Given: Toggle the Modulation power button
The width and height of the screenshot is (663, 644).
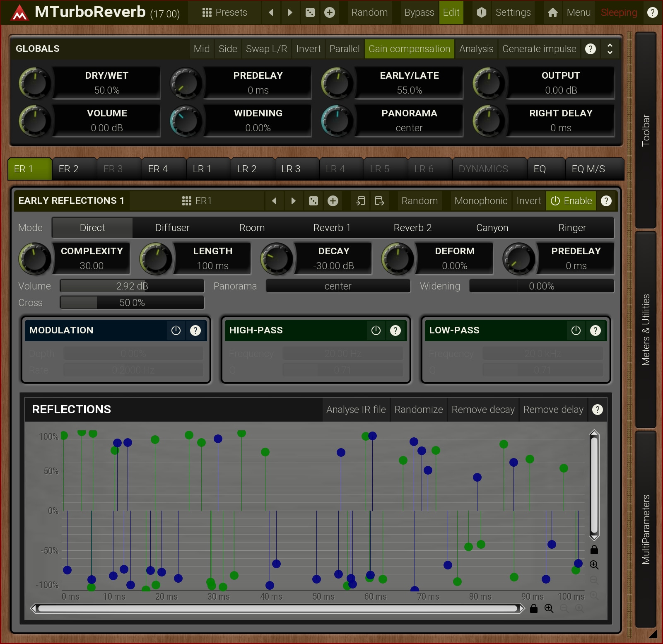Looking at the screenshot, I should [x=176, y=330].
